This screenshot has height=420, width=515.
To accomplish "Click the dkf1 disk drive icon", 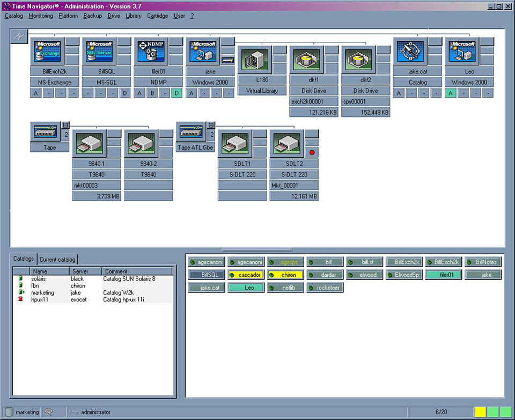I will pyautogui.click(x=306, y=60).
